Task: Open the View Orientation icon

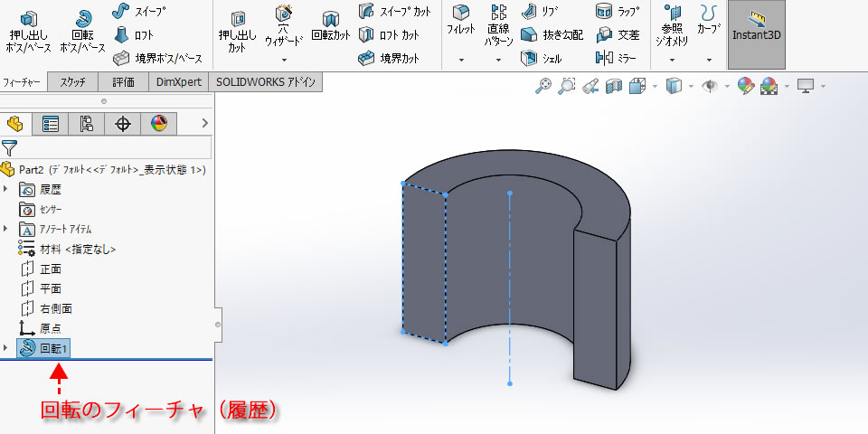Action: tap(637, 86)
